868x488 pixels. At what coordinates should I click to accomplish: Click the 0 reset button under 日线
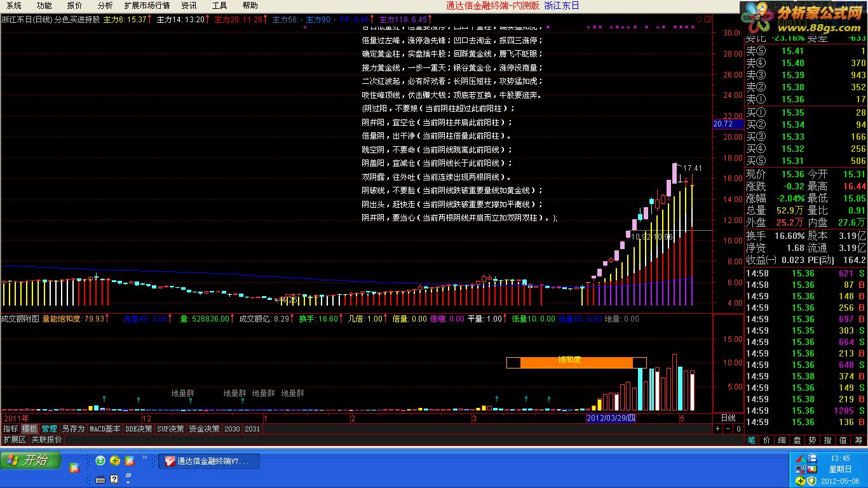point(738,429)
